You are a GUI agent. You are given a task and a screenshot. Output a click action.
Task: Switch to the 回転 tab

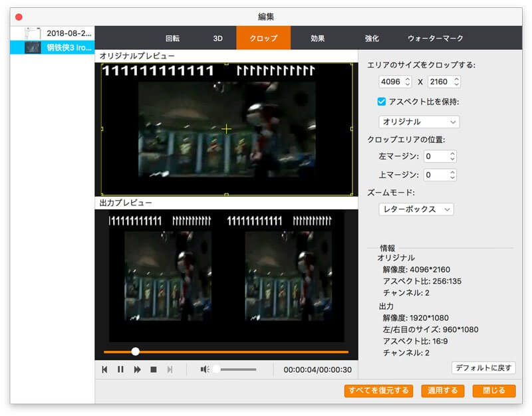pyautogui.click(x=172, y=38)
